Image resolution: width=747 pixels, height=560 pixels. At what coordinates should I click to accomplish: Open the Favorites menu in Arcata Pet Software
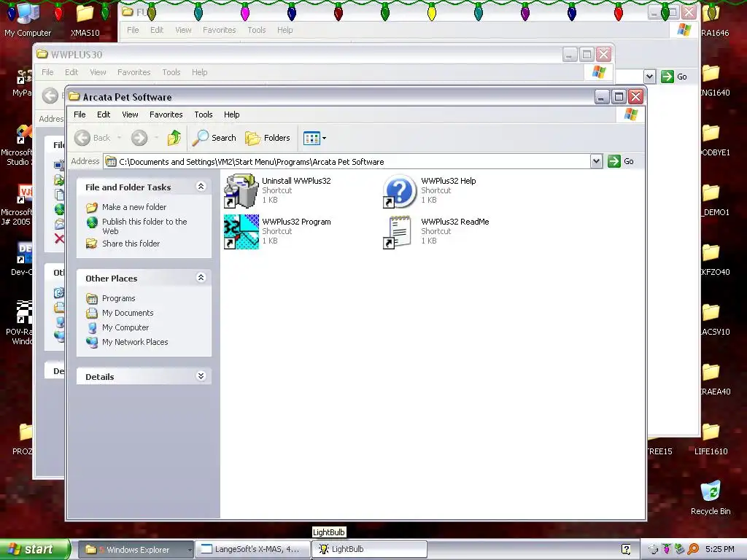[x=166, y=114]
